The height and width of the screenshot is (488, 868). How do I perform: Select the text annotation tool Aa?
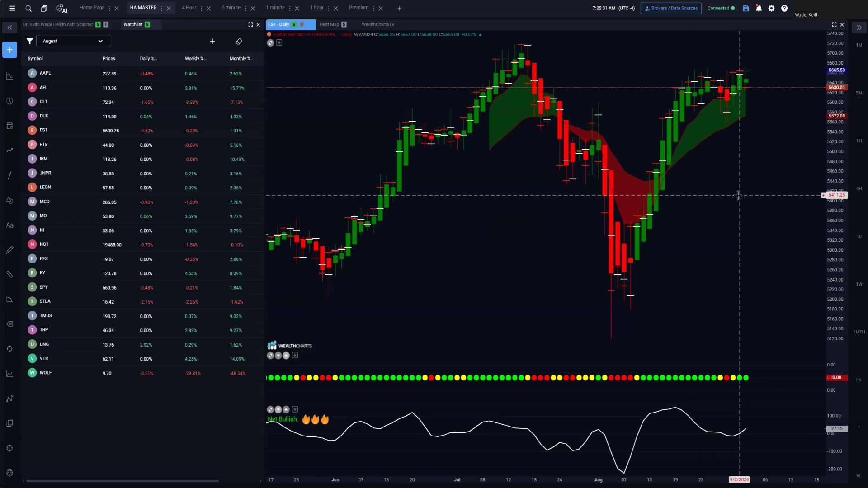tap(9, 225)
